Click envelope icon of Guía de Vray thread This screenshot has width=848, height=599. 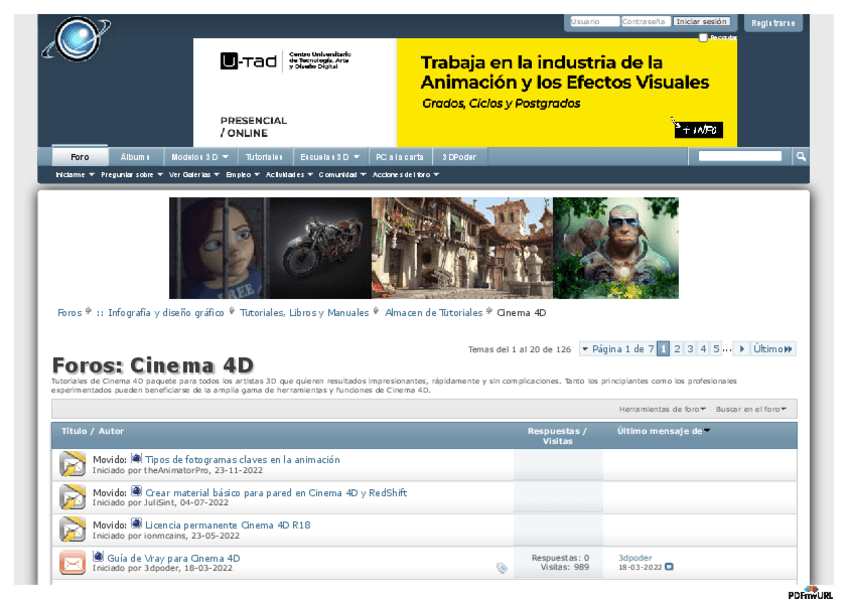click(x=72, y=563)
